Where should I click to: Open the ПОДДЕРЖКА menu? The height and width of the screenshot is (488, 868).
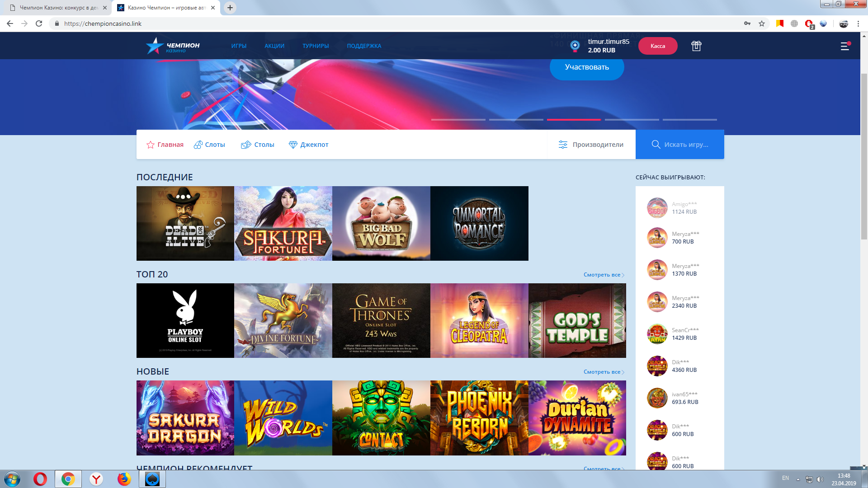(x=364, y=46)
